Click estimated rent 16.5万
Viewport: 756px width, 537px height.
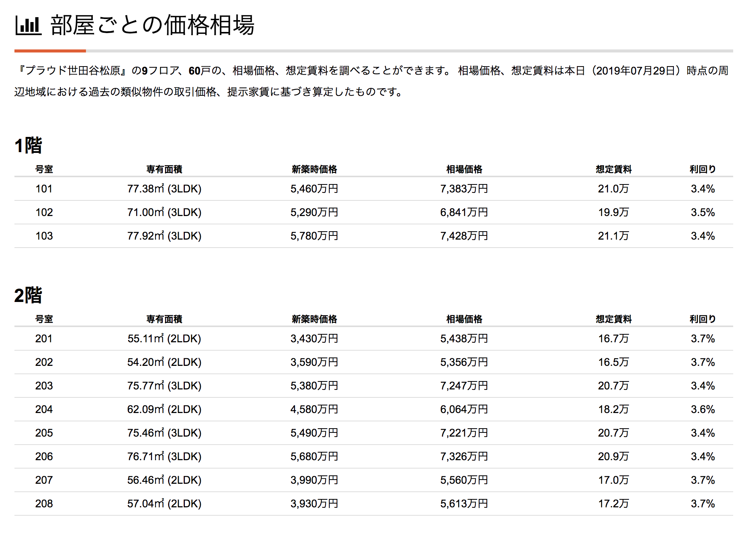click(x=613, y=362)
